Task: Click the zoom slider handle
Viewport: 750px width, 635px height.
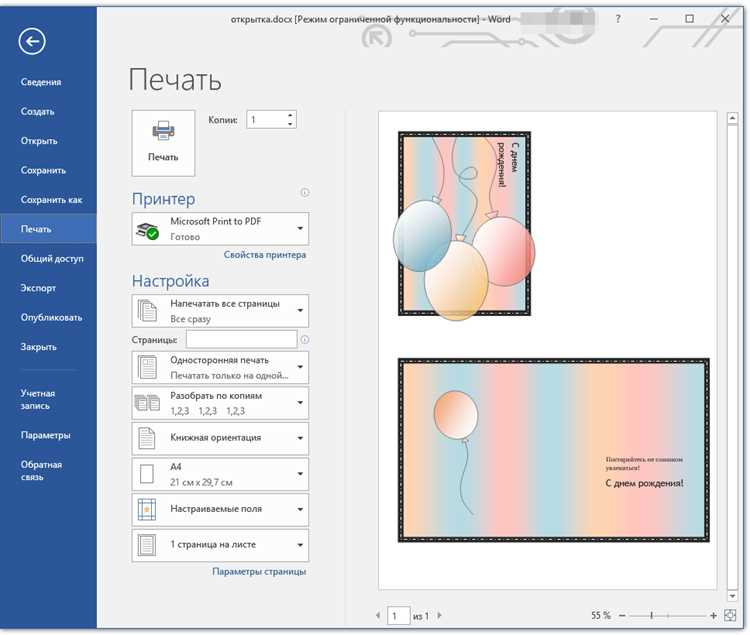Action: tap(651, 616)
